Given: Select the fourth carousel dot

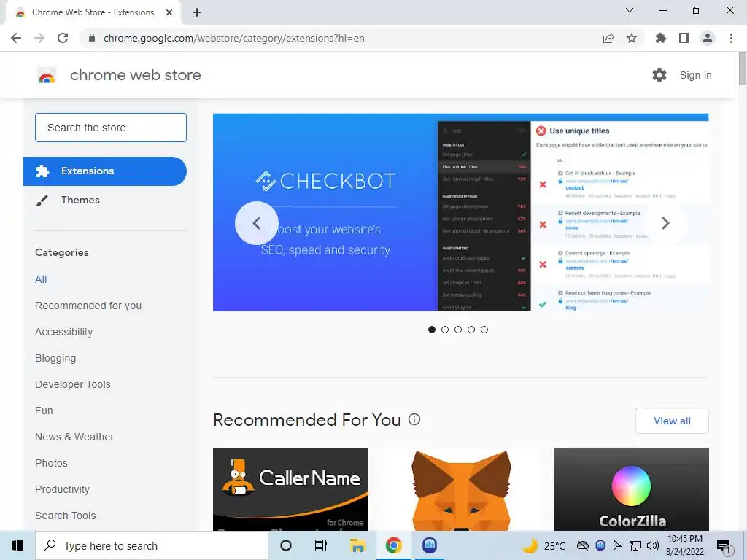Looking at the screenshot, I should (x=471, y=330).
